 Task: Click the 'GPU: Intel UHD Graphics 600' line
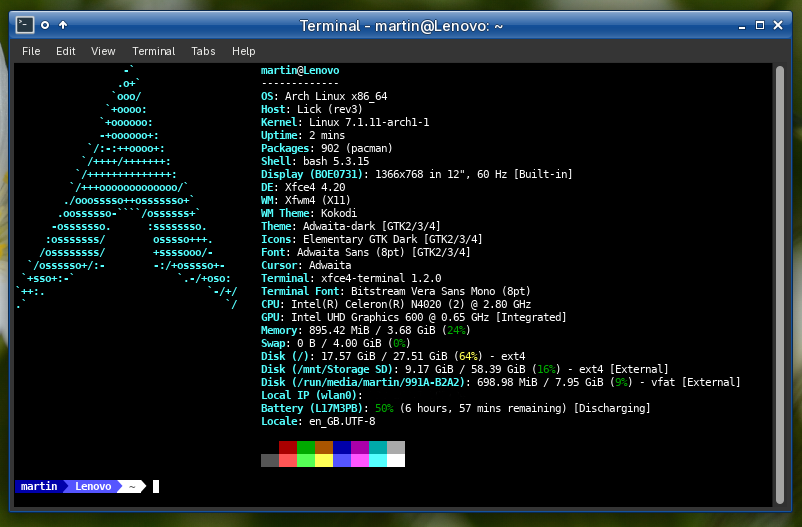pyautogui.click(x=414, y=317)
